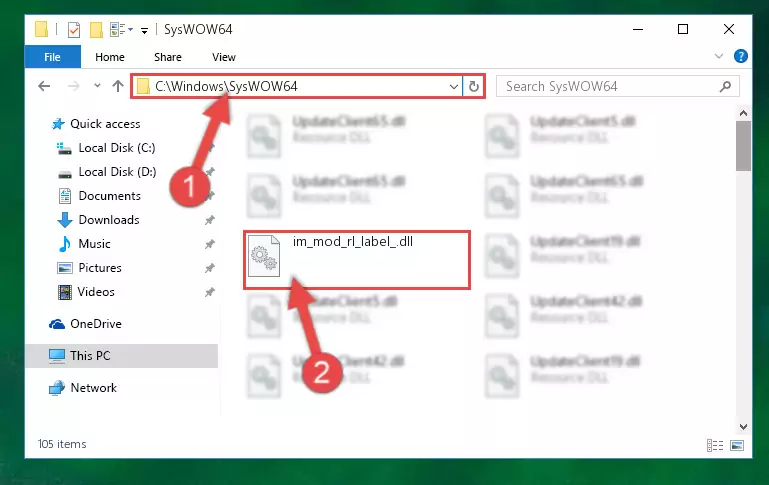This screenshot has width=769, height=485.
Task: Refresh the SysWOW64 folder view
Action: (473, 87)
